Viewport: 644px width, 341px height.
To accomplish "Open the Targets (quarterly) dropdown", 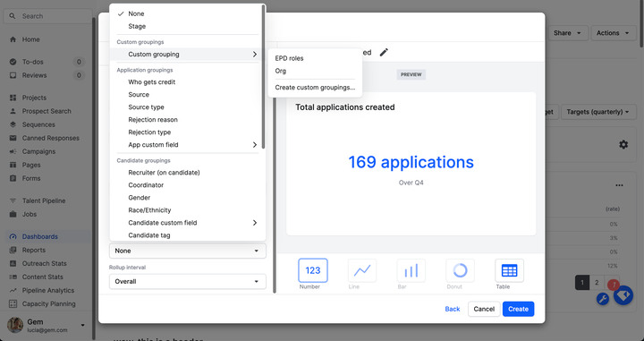I will point(598,112).
